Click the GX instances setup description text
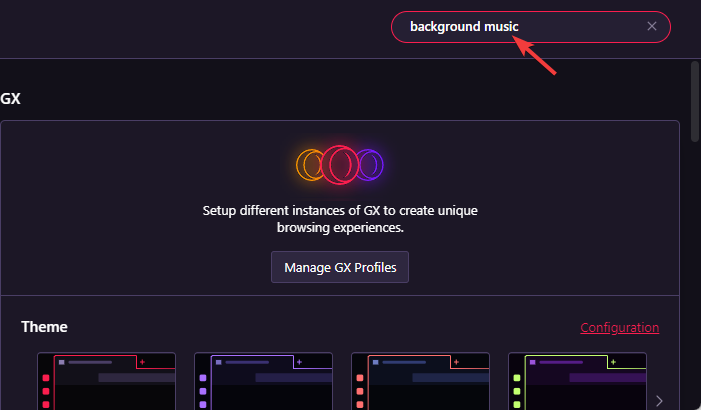Screen dimensions: 701x410 click(340, 219)
